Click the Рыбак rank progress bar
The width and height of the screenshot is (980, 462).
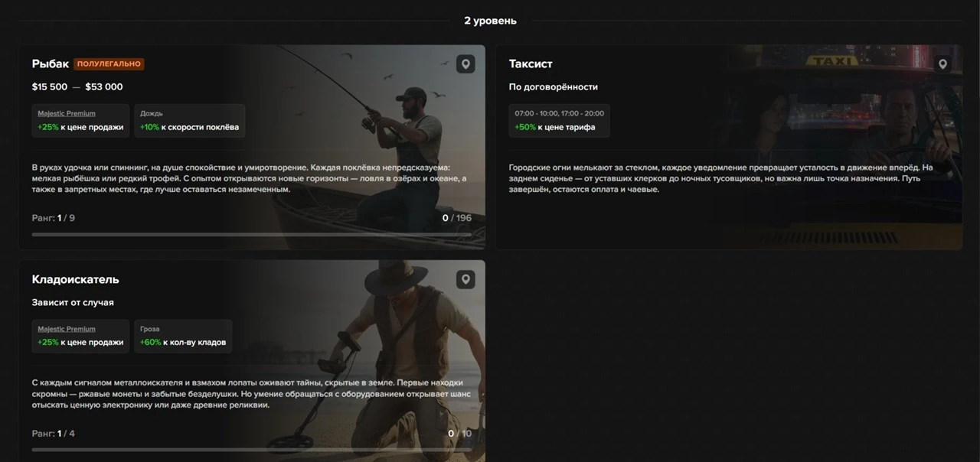(251, 235)
